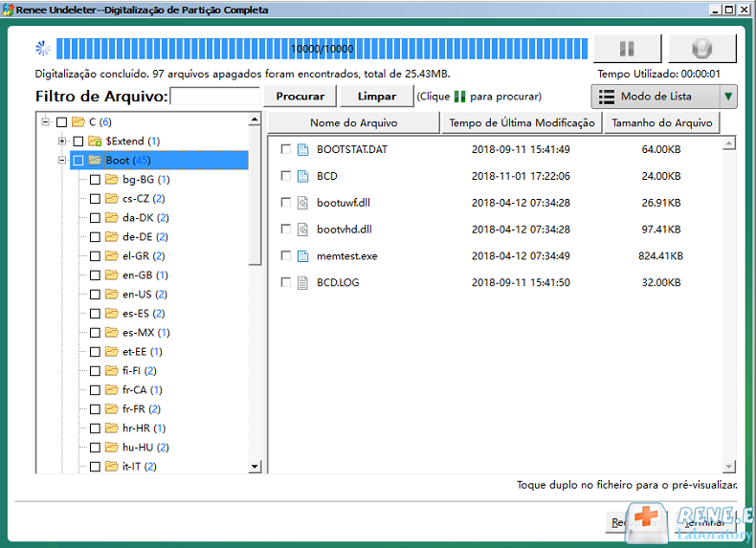Viewport: 756px width, 548px height.
Task: Select the hr-HR folder in tree
Action: coord(144,428)
